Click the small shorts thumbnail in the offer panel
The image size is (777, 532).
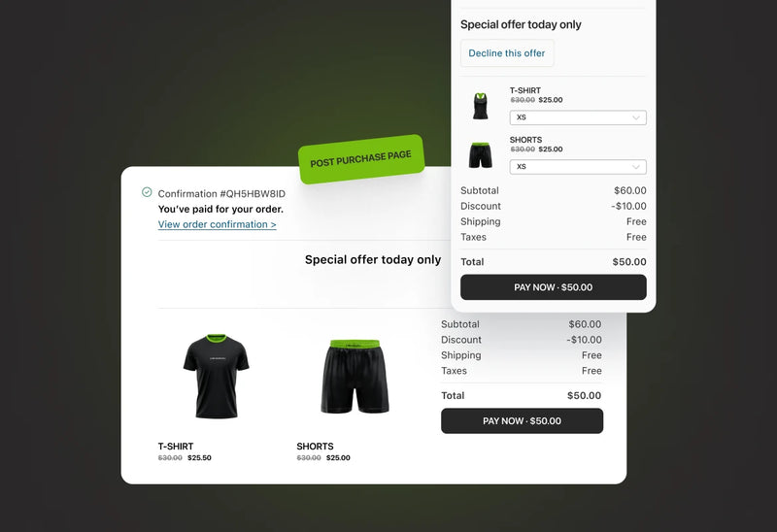tap(480, 155)
